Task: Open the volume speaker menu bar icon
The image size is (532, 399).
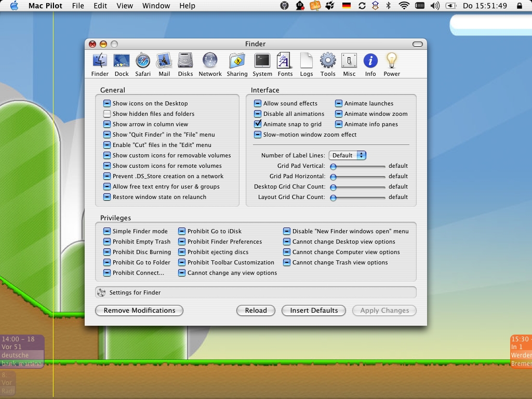Action: (435, 5)
